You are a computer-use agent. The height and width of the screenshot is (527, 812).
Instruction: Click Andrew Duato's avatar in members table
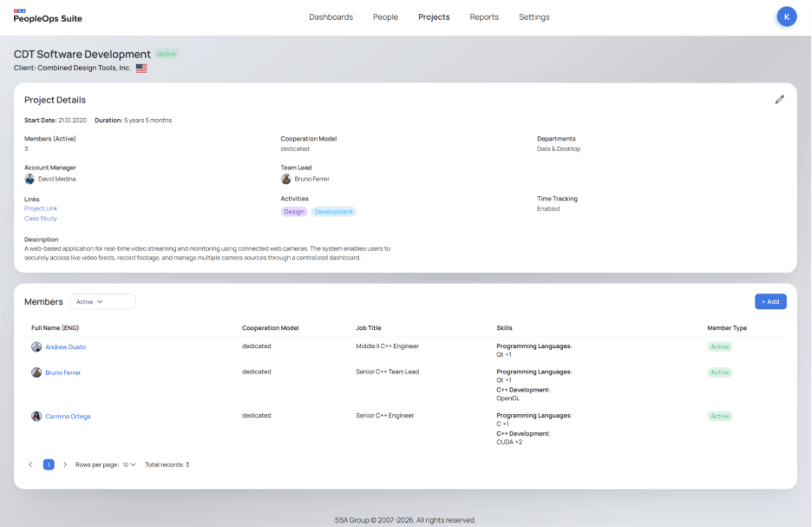pyautogui.click(x=36, y=347)
